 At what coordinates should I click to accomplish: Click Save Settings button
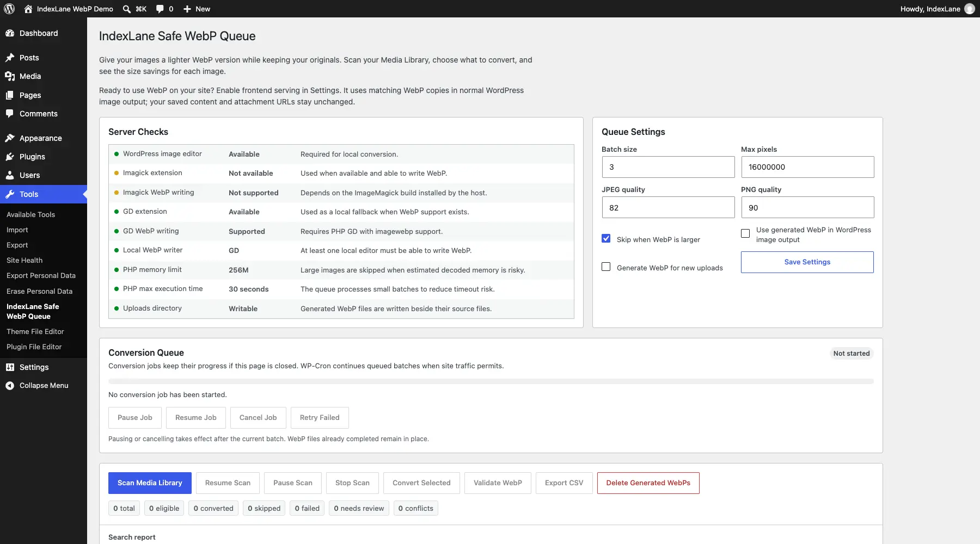(x=807, y=262)
